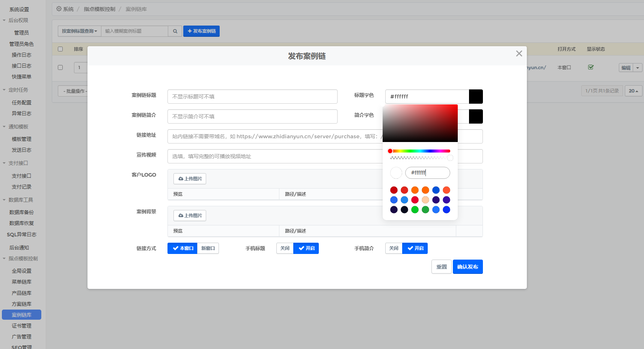Viewport: 644px width, 349px height.
Task: Open the 标题字色 black color swatch
Action: pos(476,97)
